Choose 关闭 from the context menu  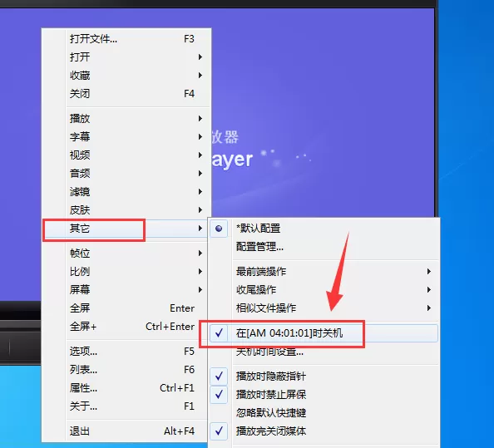tap(126, 93)
